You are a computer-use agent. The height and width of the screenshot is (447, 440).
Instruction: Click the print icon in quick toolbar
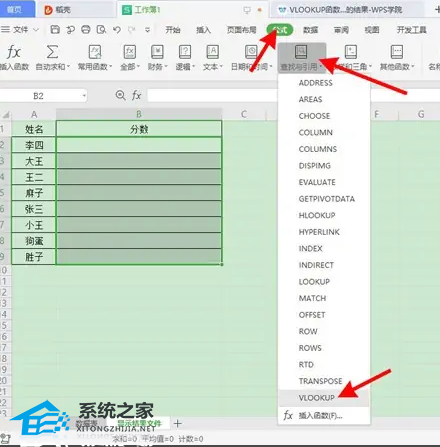[86, 30]
